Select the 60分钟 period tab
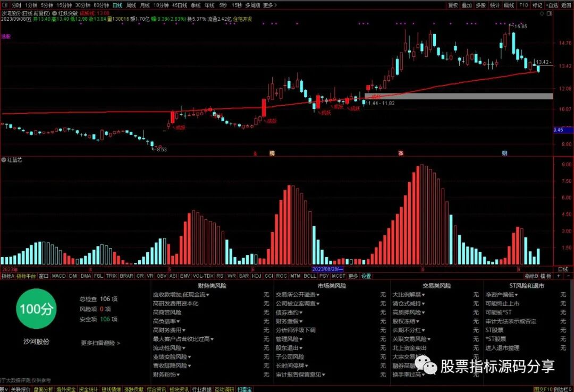 pyautogui.click(x=101, y=5)
